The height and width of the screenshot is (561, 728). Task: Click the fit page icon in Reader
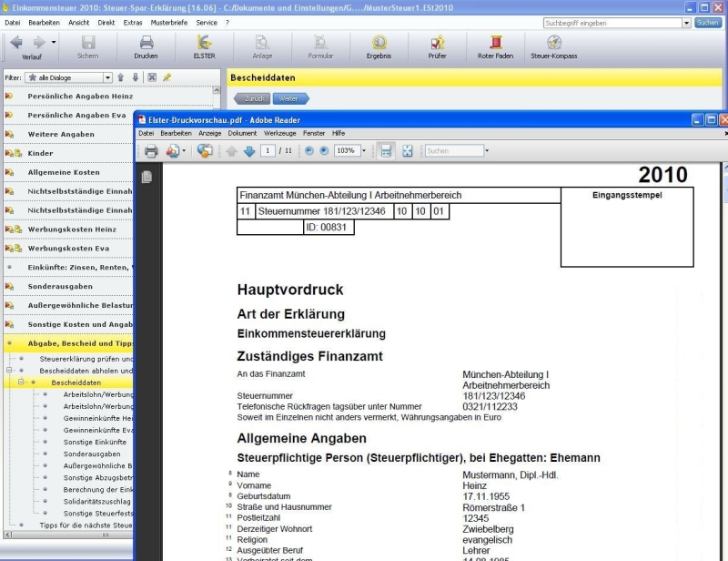(x=407, y=150)
